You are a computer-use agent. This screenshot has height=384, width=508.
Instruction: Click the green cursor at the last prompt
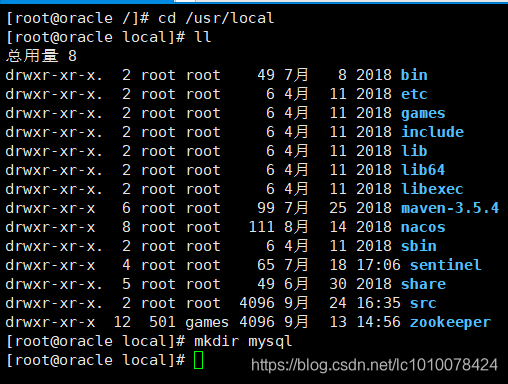198,360
